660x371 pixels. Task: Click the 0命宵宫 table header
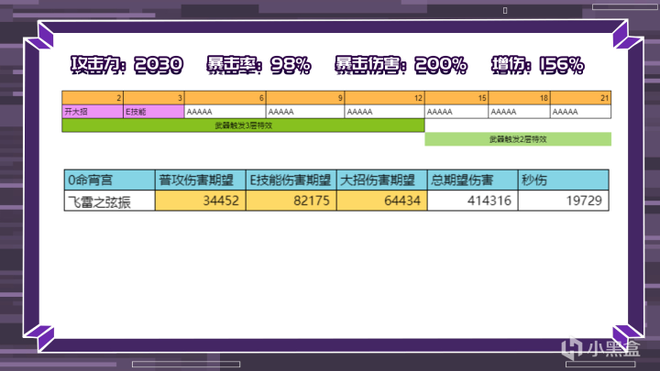(x=109, y=180)
